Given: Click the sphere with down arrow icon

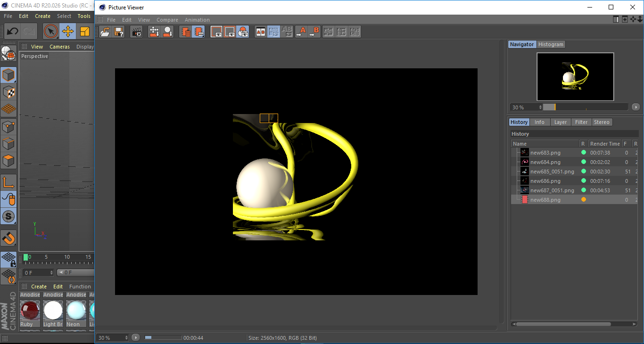Looking at the screenshot, I should 167,32.
